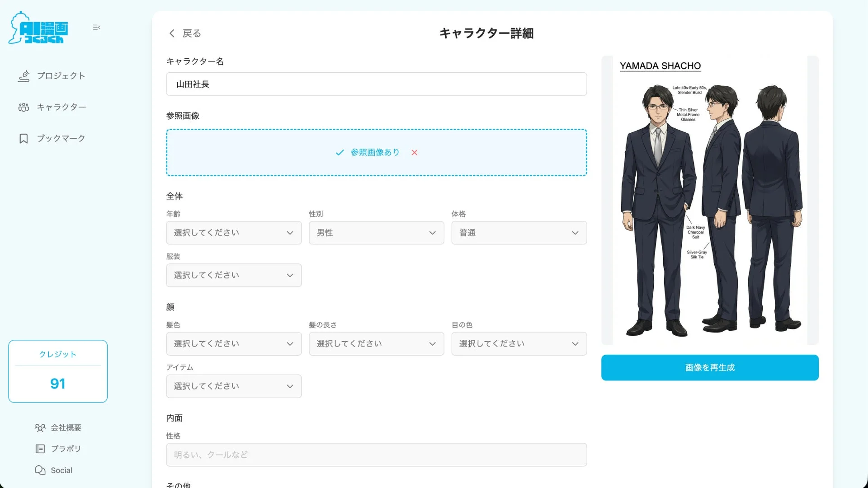868x488 pixels.
Task: Click the キャラクター名 field showing 山田社長
Action: tap(377, 84)
